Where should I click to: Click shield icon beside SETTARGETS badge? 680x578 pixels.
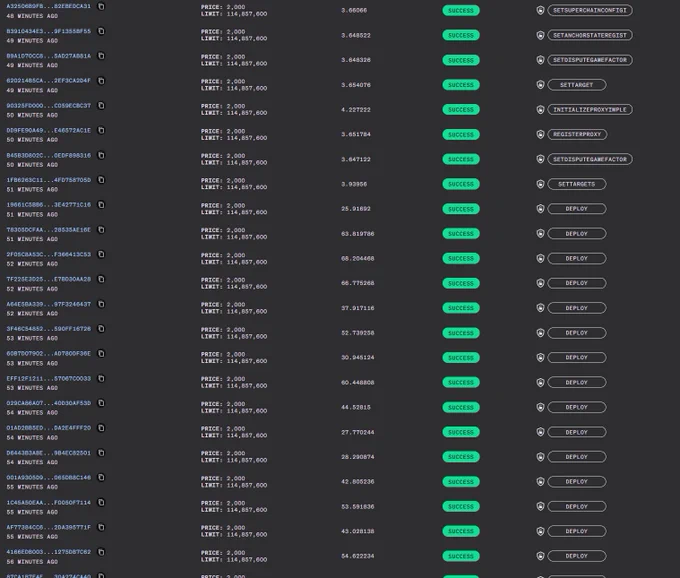pos(540,184)
